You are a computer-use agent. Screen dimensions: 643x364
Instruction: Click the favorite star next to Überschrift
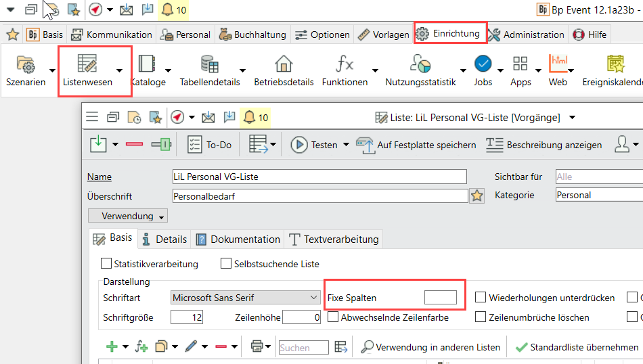click(x=477, y=196)
